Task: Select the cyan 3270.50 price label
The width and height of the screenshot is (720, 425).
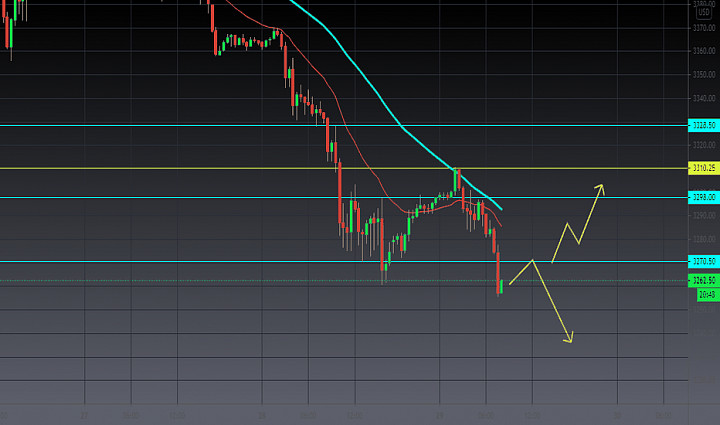Action: point(704,261)
